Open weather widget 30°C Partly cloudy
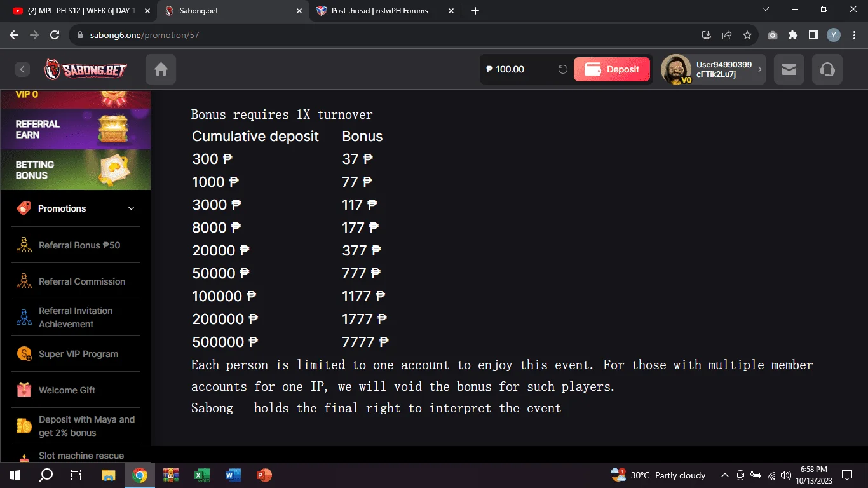 pos(658,475)
